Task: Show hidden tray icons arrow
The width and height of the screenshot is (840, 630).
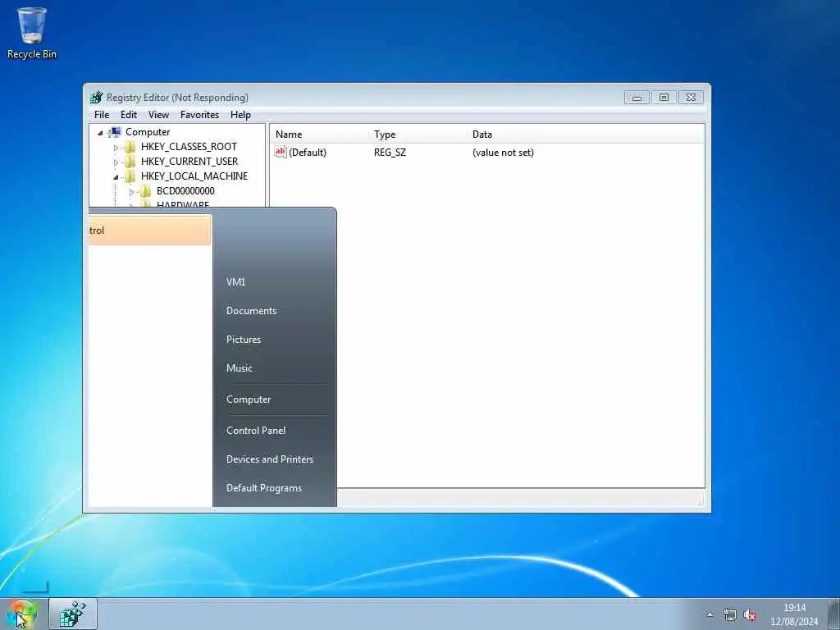Action: (x=710, y=614)
